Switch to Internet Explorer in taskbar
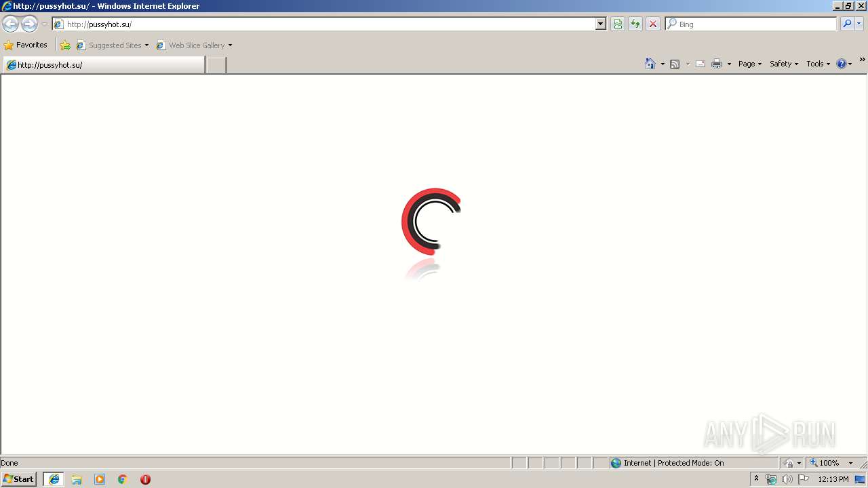868x488 pixels. [54, 479]
